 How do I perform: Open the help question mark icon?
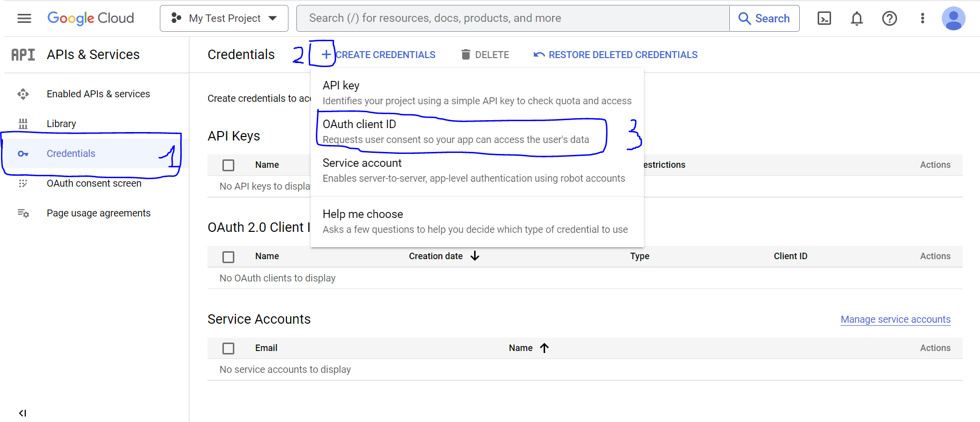point(889,18)
